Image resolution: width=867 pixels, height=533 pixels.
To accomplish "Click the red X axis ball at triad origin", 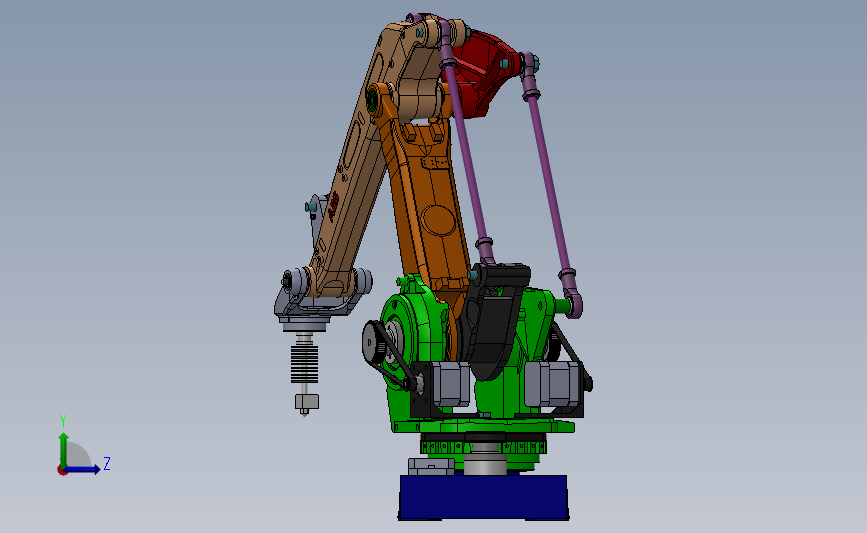I will [62, 471].
